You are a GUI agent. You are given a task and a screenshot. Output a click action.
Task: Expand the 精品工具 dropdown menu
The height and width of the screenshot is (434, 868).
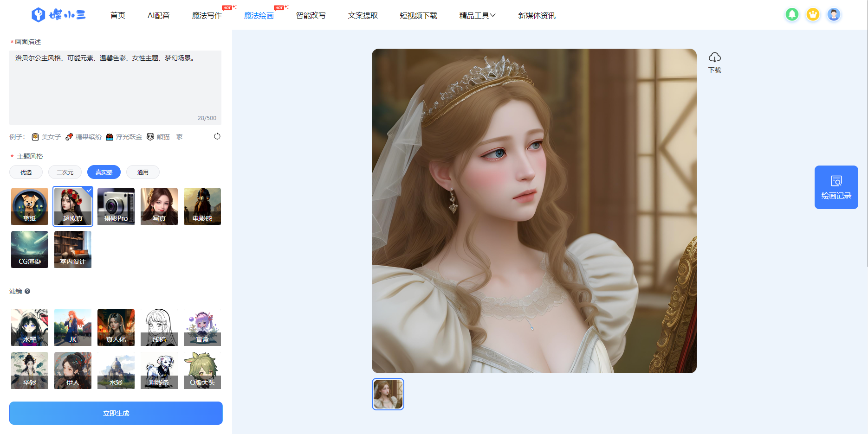coord(477,16)
